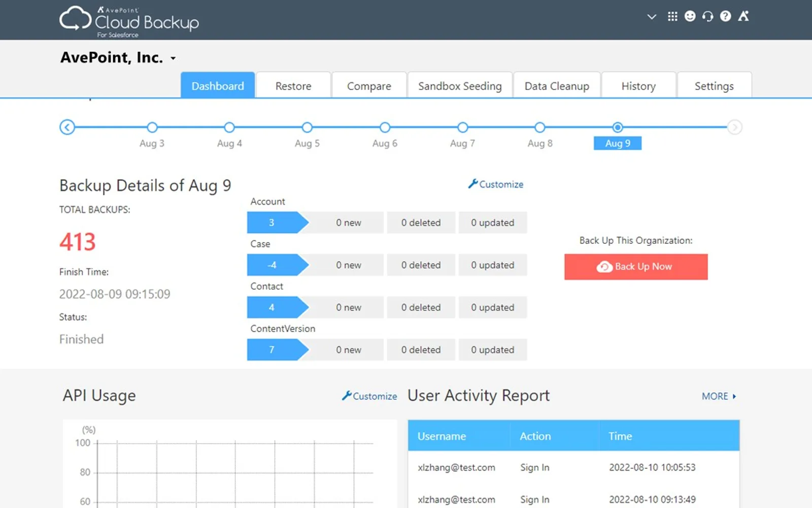This screenshot has width=812, height=508.
Task: Customize the API Usage chart
Action: 369,396
